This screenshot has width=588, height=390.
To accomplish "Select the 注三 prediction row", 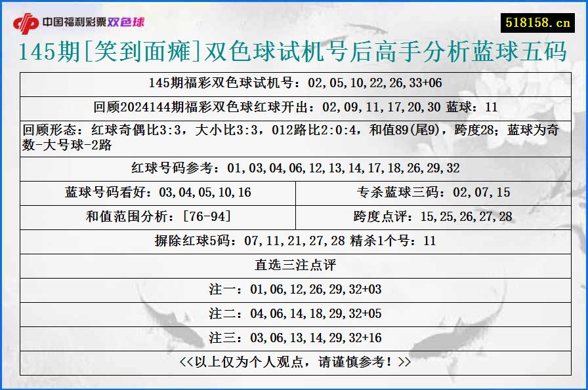I will pyautogui.click(x=294, y=338).
